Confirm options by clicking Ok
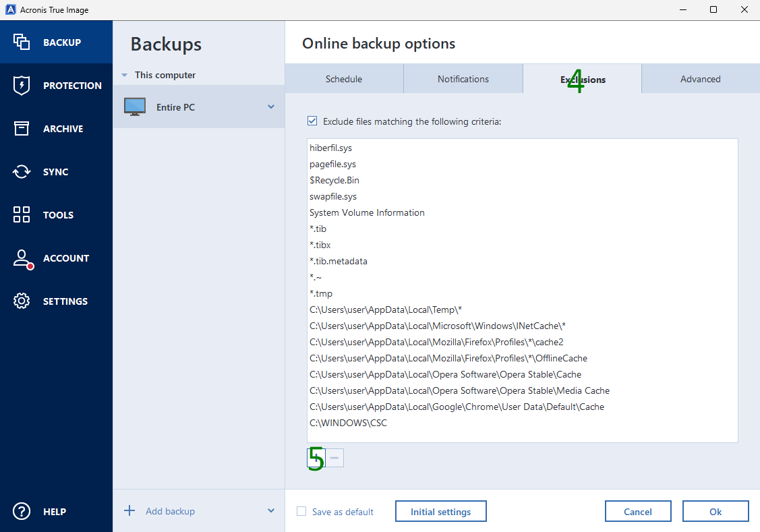This screenshot has width=760, height=532. 715,510
